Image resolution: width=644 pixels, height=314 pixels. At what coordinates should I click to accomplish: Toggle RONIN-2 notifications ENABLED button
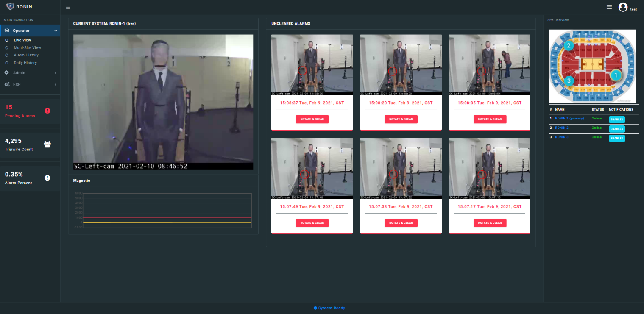click(x=617, y=129)
